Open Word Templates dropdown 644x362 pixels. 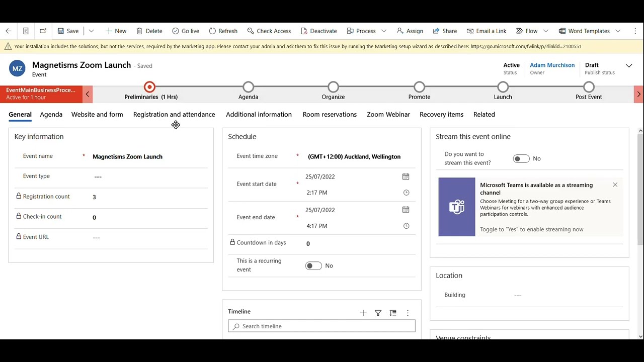click(x=618, y=31)
